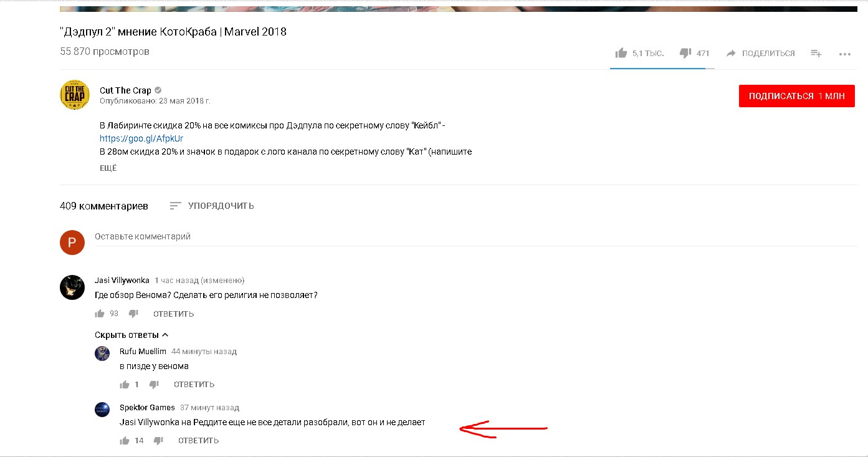Like the video with thumbs-up icon

621,53
